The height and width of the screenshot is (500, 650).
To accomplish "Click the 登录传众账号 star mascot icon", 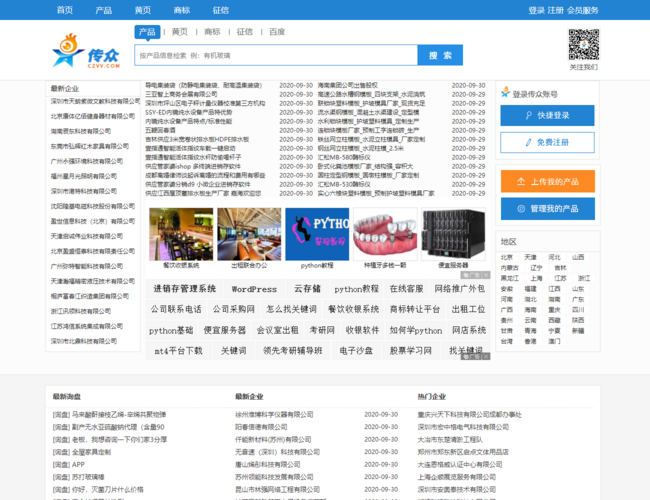I will pyautogui.click(x=505, y=92).
